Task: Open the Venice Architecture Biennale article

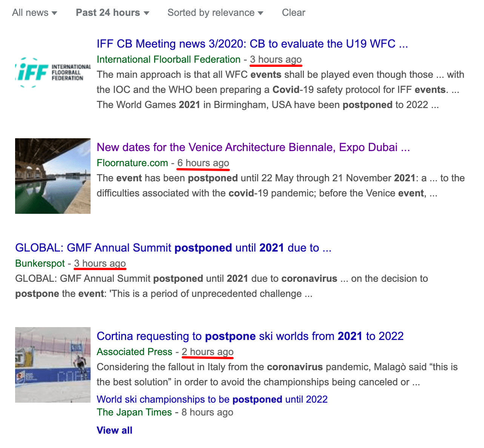Action: [x=253, y=147]
